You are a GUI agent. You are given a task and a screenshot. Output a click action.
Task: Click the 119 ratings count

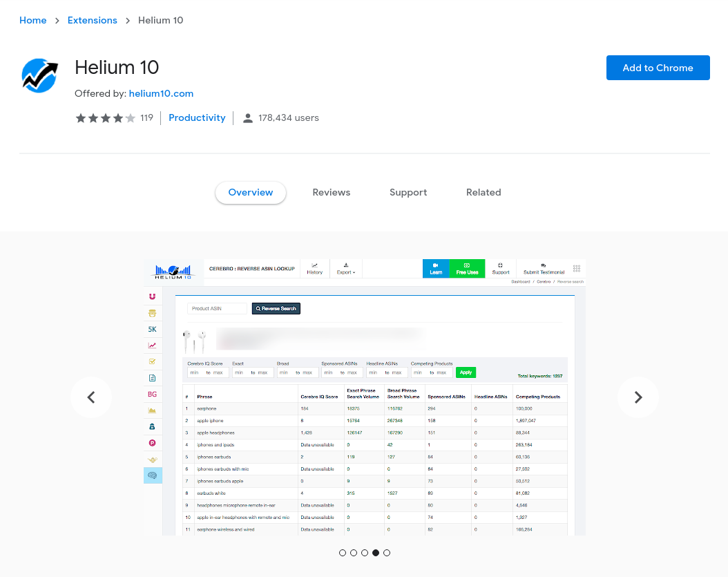tap(146, 118)
